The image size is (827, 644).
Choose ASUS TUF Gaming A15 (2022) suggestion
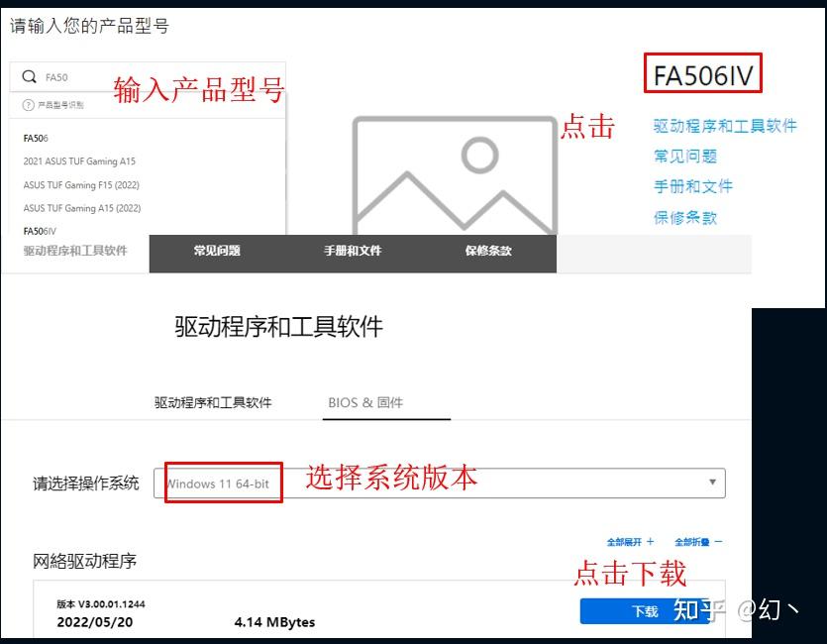82,208
